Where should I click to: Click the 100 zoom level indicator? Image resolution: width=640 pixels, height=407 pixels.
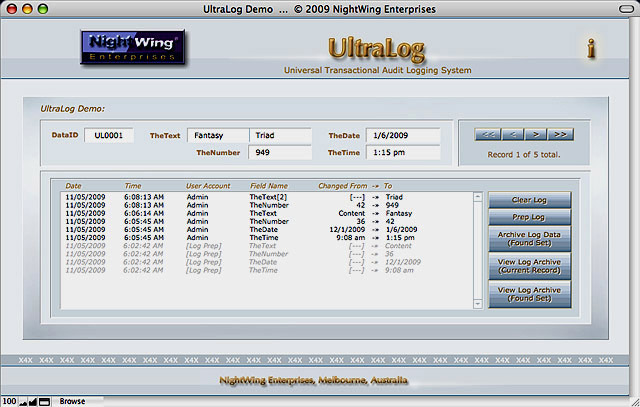[x=9, y=402]
